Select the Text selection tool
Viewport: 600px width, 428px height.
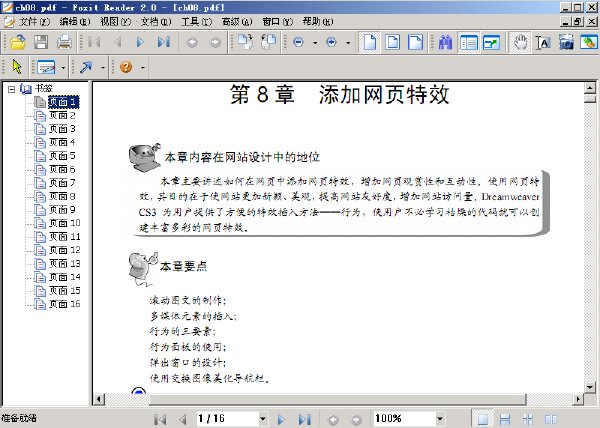[x=543, y=42]
